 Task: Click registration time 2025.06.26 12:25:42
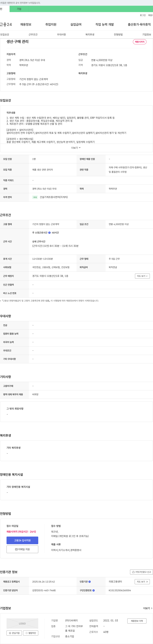click(43, 582)
